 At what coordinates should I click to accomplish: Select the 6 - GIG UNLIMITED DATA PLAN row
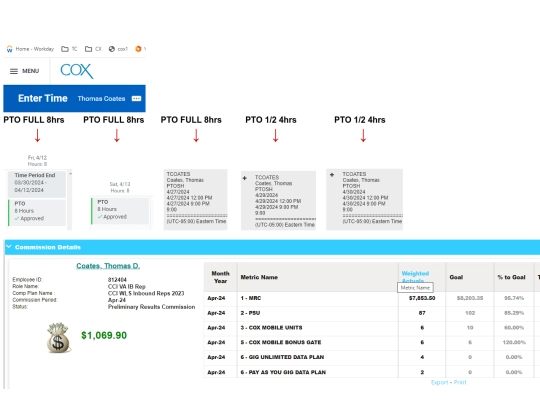[x=371, y=357]
